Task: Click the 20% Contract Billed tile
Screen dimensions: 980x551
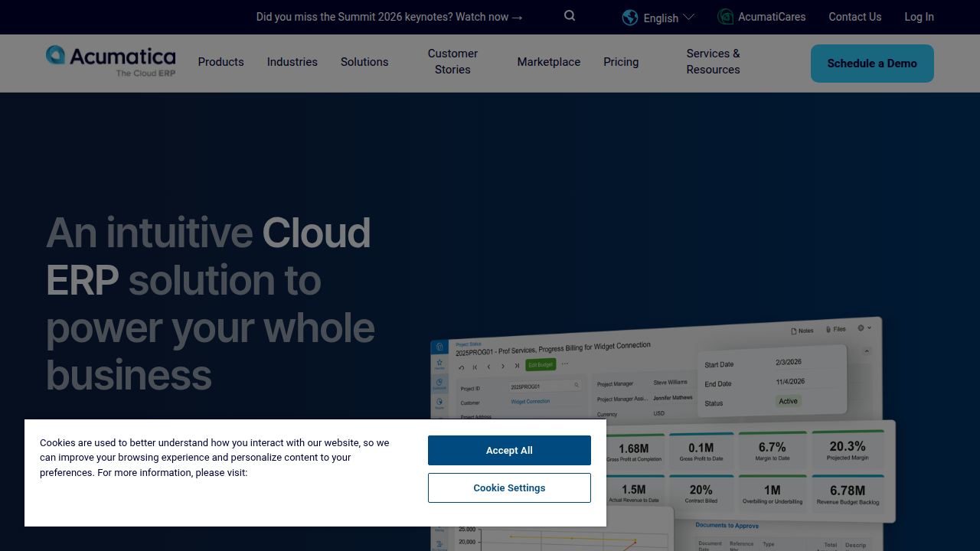Action: 701,494
